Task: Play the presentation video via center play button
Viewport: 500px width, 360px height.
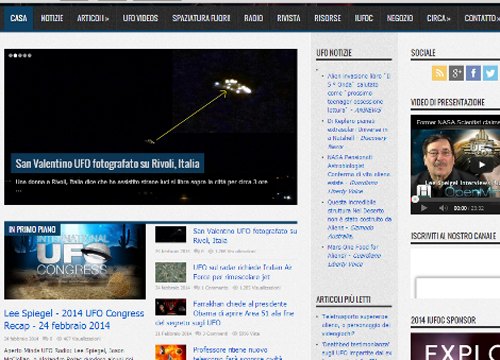Action: tap(481, 165)
